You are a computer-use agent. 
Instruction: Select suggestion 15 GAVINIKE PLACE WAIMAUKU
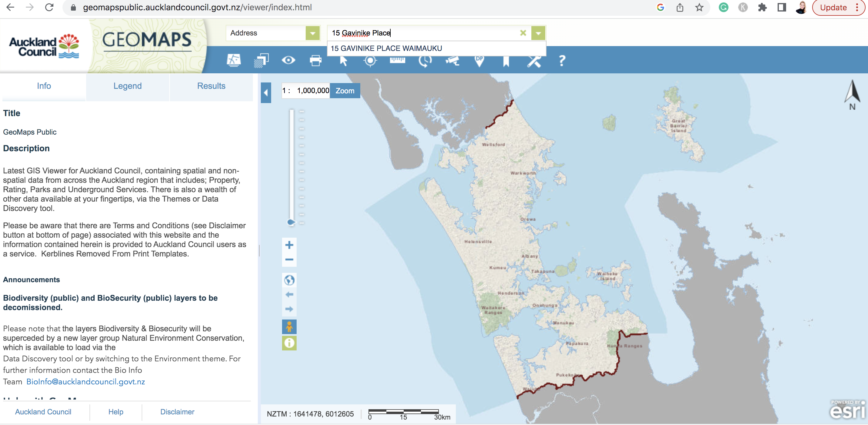pos(436,48)
